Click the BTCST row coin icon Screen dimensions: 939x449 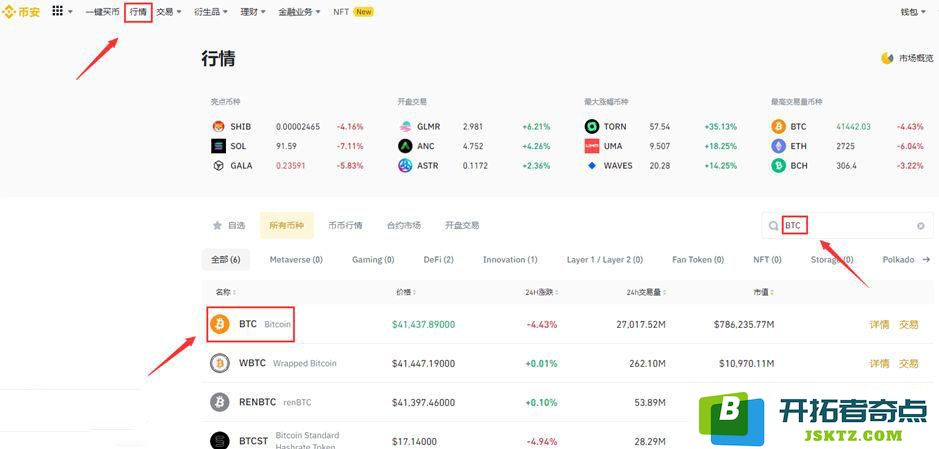pos(220,441)
